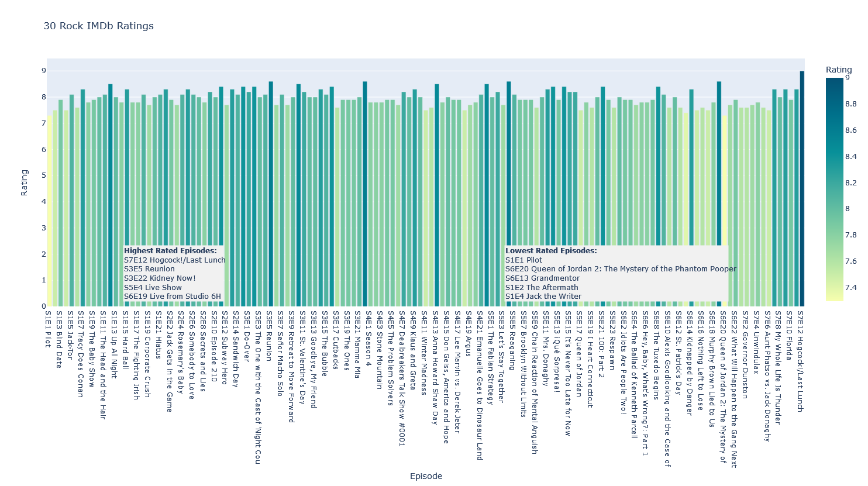The height and width of the screenshot is (486, 868).
Task: Click y-axis tick label '2'
Action: click(43, 254)
